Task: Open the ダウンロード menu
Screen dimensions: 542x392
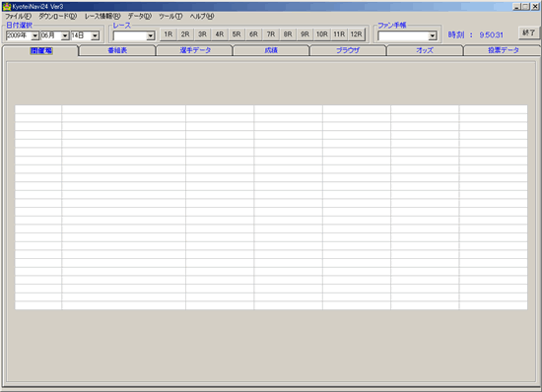Action: 57,16
